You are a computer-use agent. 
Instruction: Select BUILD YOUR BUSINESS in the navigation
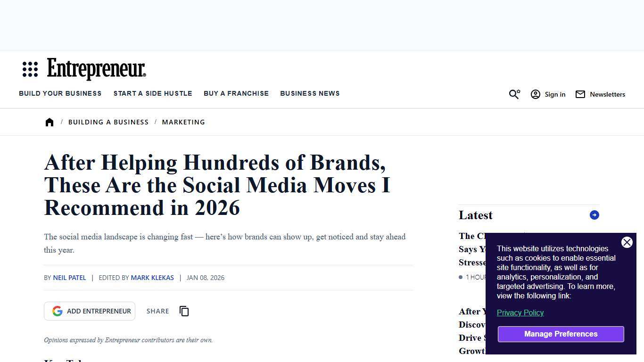point(60,93)
